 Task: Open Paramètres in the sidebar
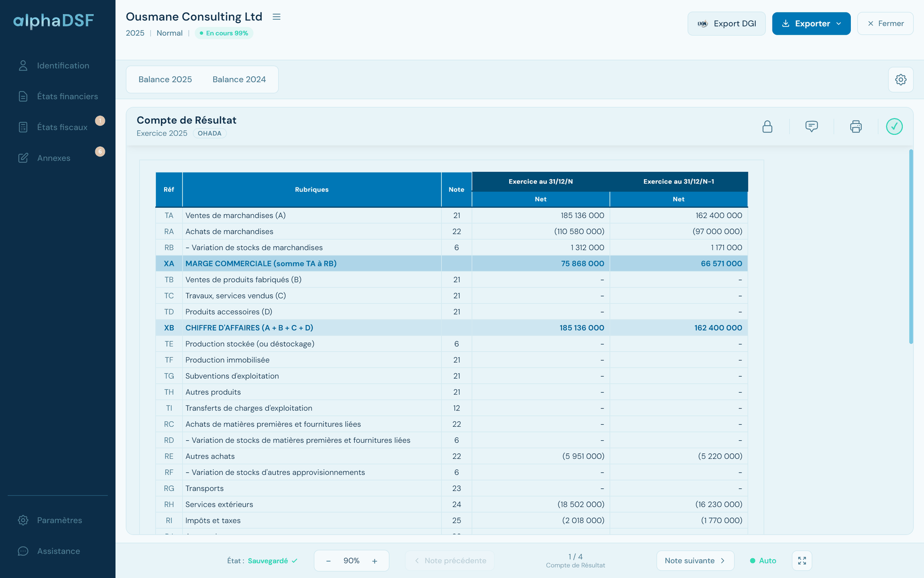pyautogui.click(x=58, y=520)
